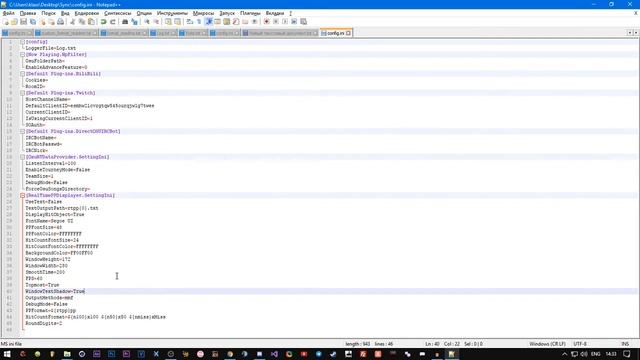
Task: Collapse the DirectOSUIRCBot section fold
Action: pyautogui.click(x=22, y=131)
